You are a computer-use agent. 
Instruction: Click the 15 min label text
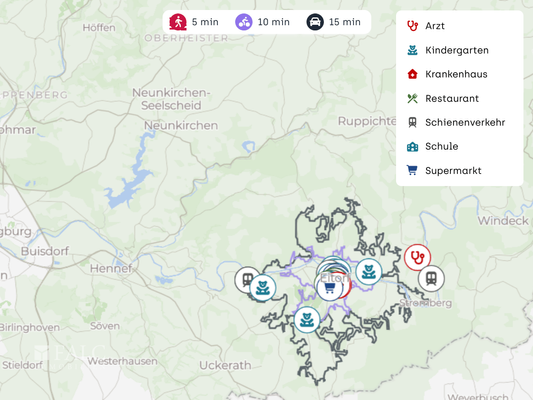[x=345, y=22]
